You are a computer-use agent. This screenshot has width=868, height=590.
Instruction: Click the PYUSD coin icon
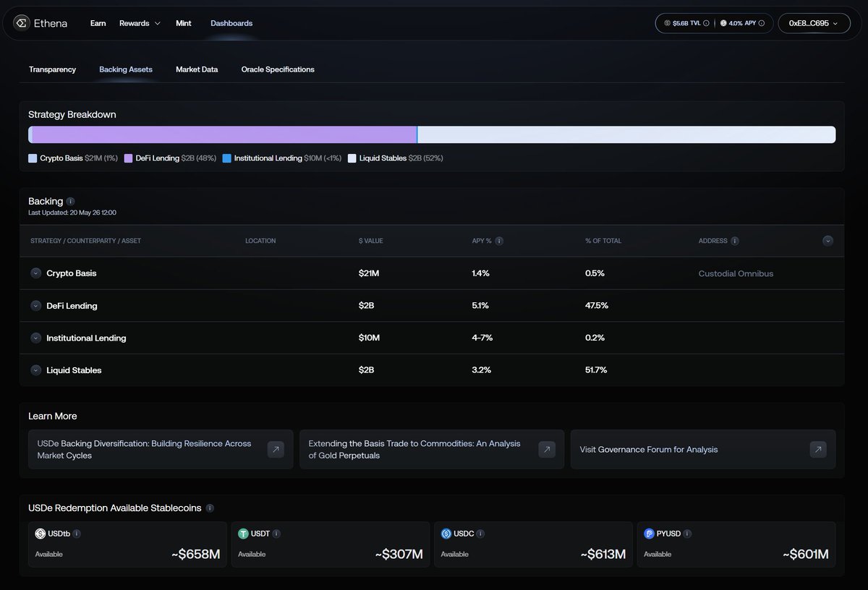coord(649,534)
